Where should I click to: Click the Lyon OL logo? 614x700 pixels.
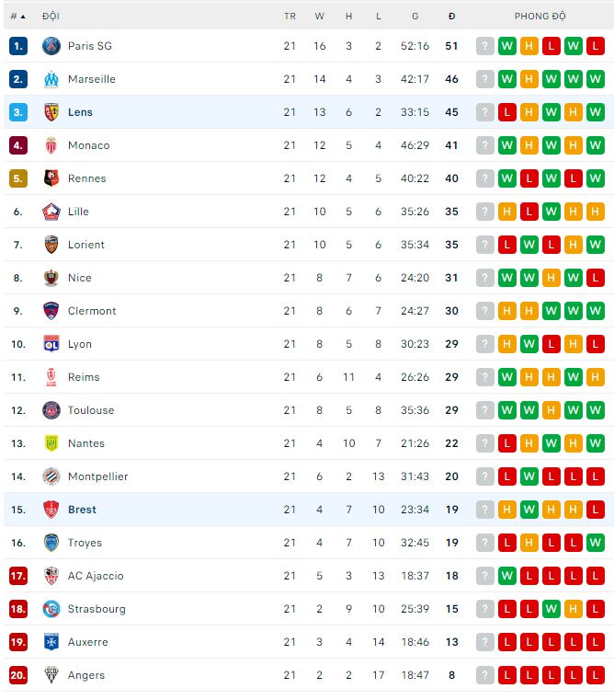(51, 344)
